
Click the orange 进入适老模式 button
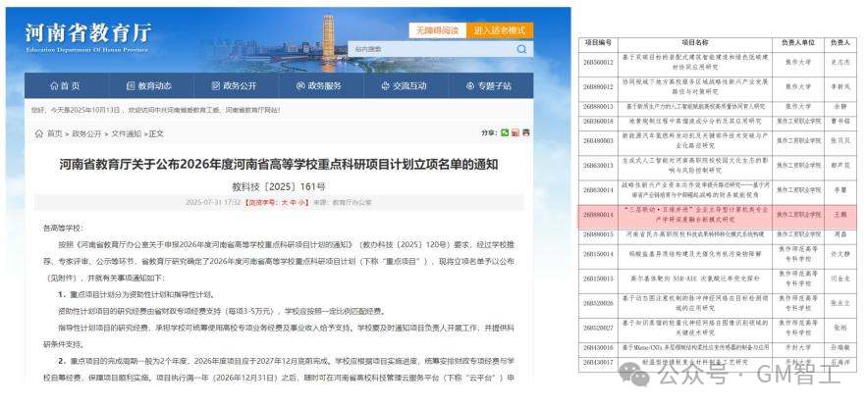click(500, 30)
